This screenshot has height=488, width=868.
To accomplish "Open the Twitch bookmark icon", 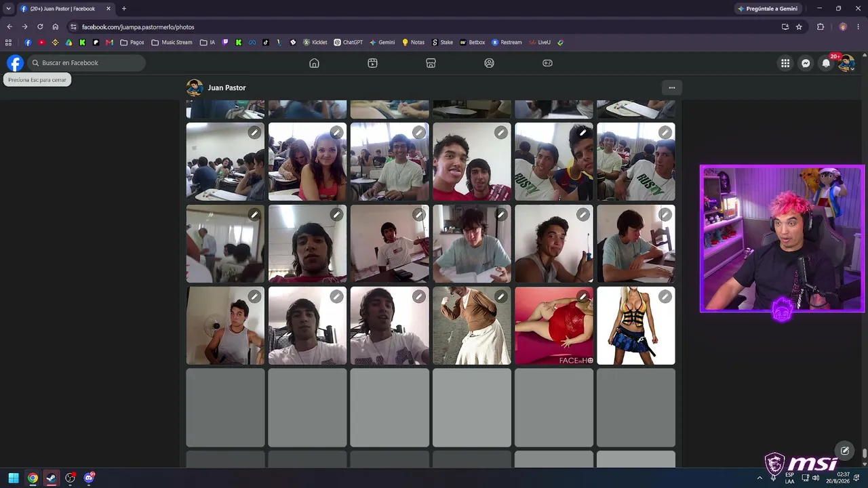I will pos(225,42).
